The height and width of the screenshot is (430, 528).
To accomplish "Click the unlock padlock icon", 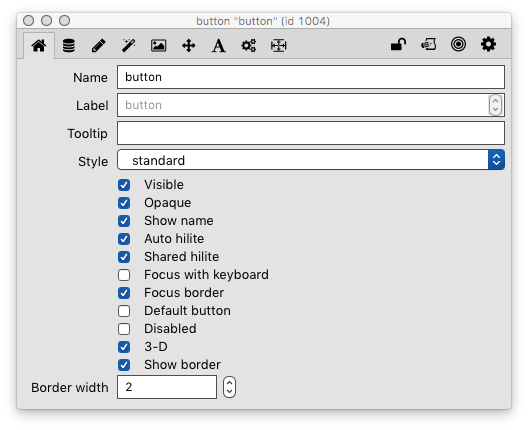I will [398, 44].
